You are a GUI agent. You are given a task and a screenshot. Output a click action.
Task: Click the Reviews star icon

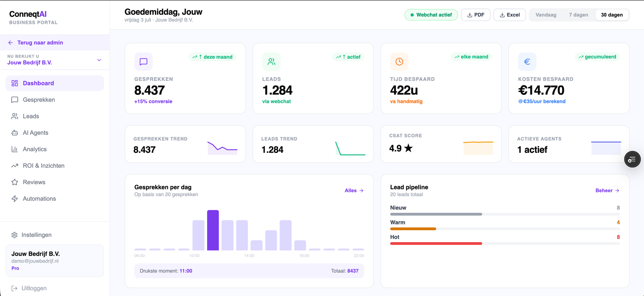[14, 182]
